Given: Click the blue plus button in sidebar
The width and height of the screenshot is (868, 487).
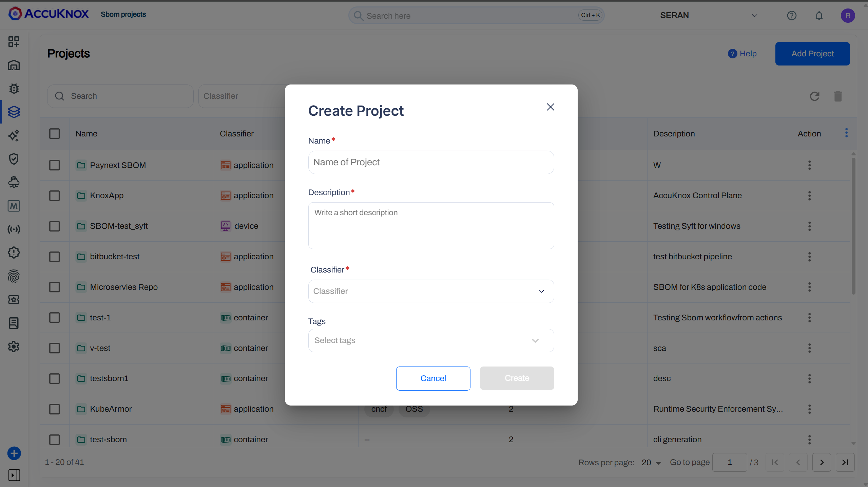Looking at the screenshot, I should click(14, 453).
